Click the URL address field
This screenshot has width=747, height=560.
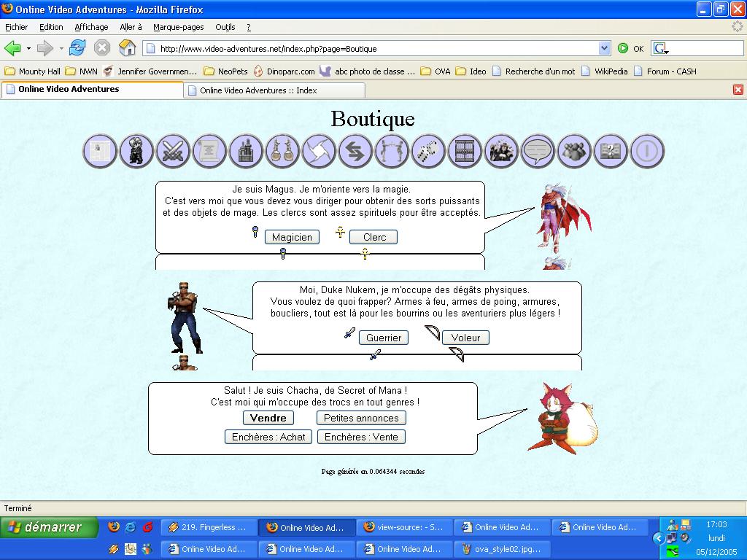tap(371, 49)
